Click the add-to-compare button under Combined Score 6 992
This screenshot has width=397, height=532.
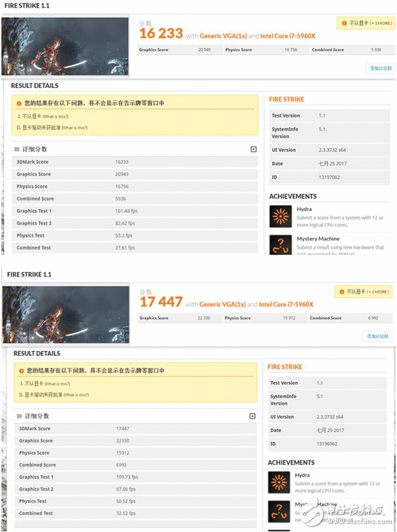point(377,336)
